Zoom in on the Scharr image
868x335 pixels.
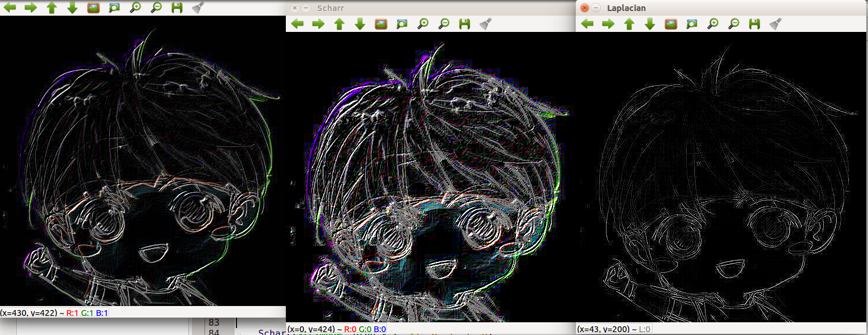click(423, 24)
